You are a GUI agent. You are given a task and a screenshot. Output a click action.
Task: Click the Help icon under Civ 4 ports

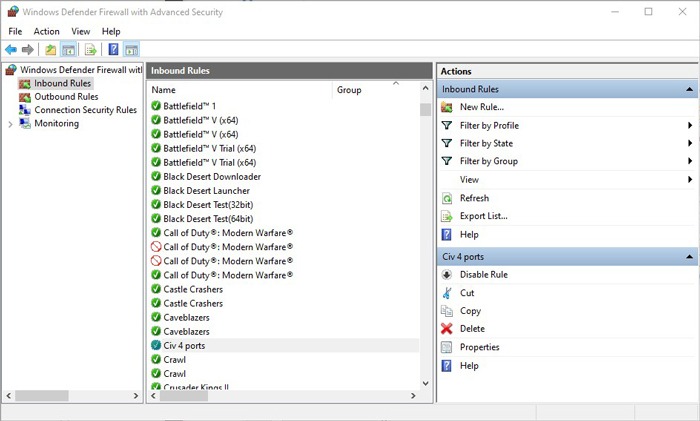click(446, 366)
